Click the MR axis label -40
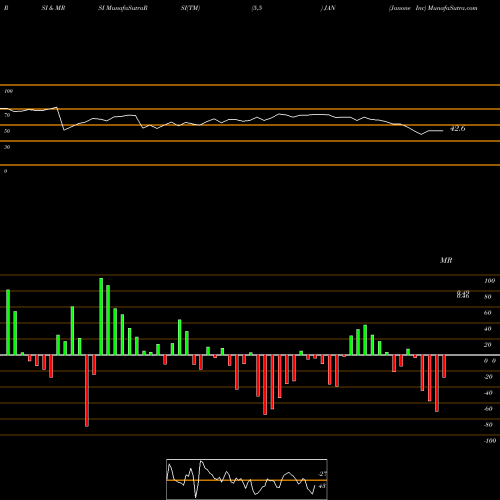 tap(488, 393)
